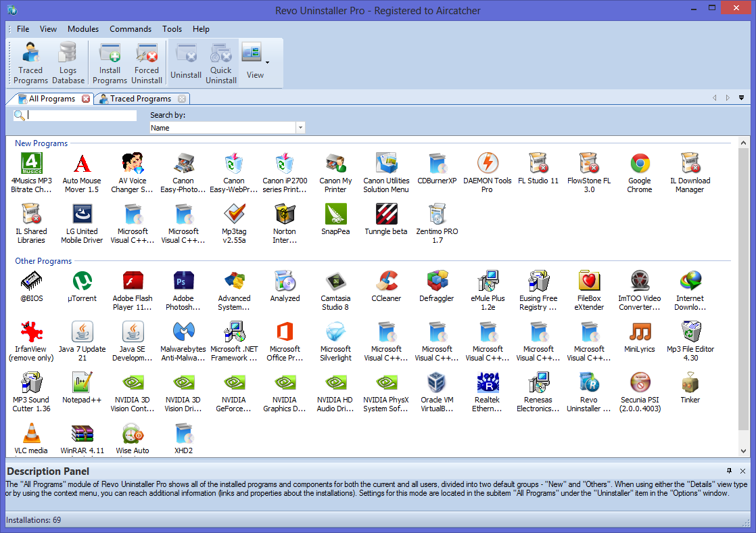The height and width of the screenshot is (533, 756).
Task: Click the program list scroll down arrow
Action: click(743, 451)
